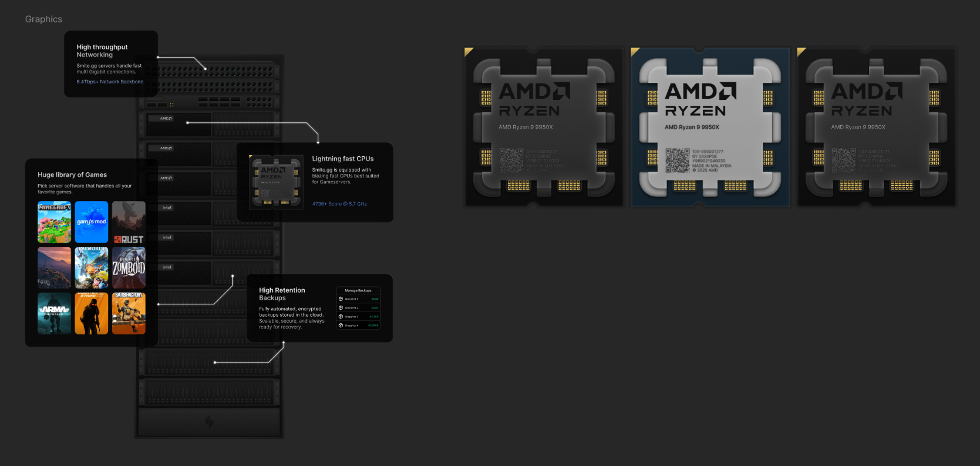Click the Snapshot 4 cube icon

pos(341,326)
